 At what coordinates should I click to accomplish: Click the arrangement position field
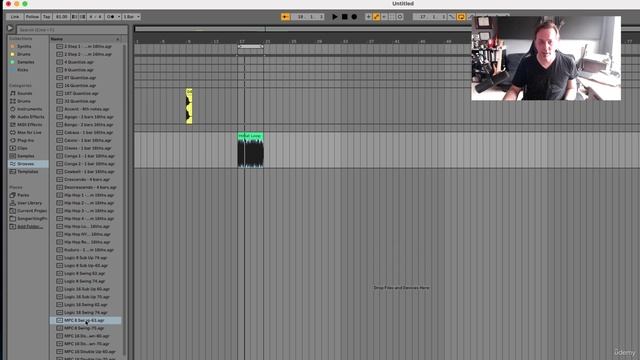click(308, 17)
